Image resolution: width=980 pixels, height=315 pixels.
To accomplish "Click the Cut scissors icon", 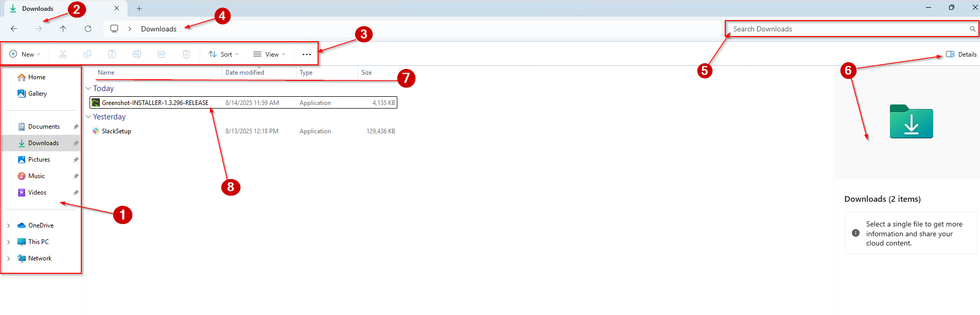I will tap(63, 54).
